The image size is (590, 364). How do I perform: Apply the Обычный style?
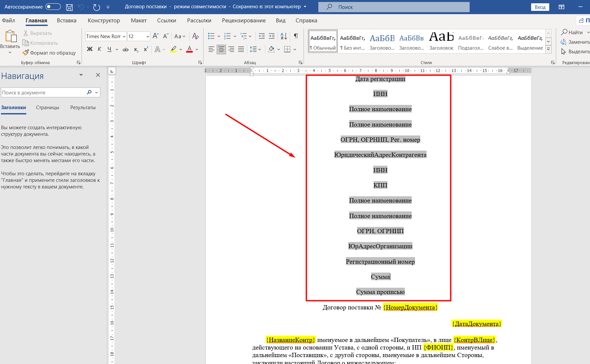[x=323, y=41]
